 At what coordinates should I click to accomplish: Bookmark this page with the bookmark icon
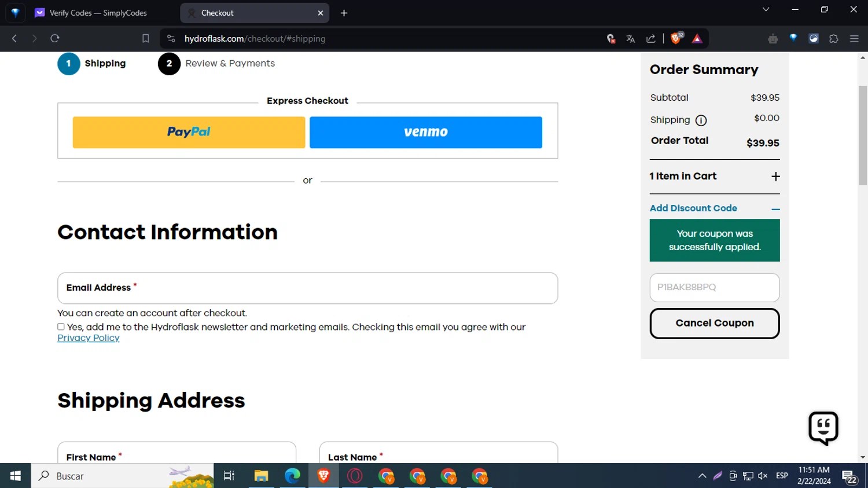(146, 39)
